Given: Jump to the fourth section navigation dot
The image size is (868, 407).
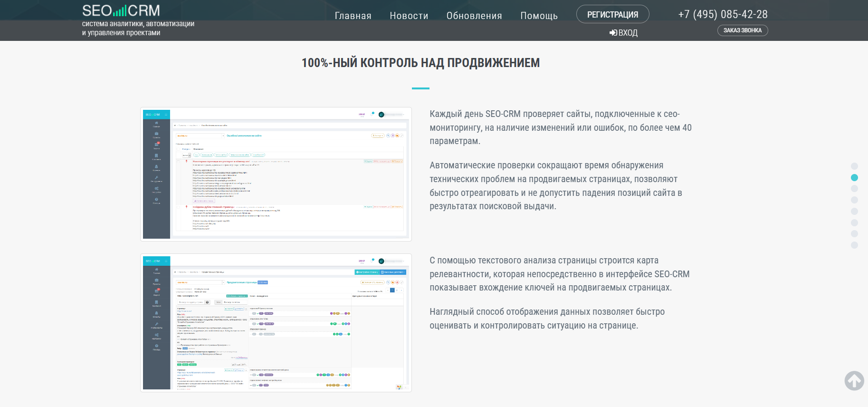Looking at the screenshot, I should (x=854, y=200).
